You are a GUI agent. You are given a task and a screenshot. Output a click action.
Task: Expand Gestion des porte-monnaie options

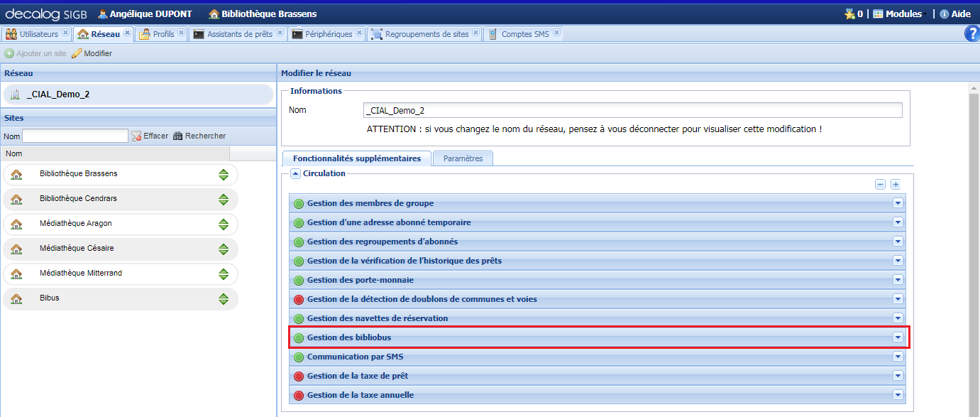(x=898, y=280)
